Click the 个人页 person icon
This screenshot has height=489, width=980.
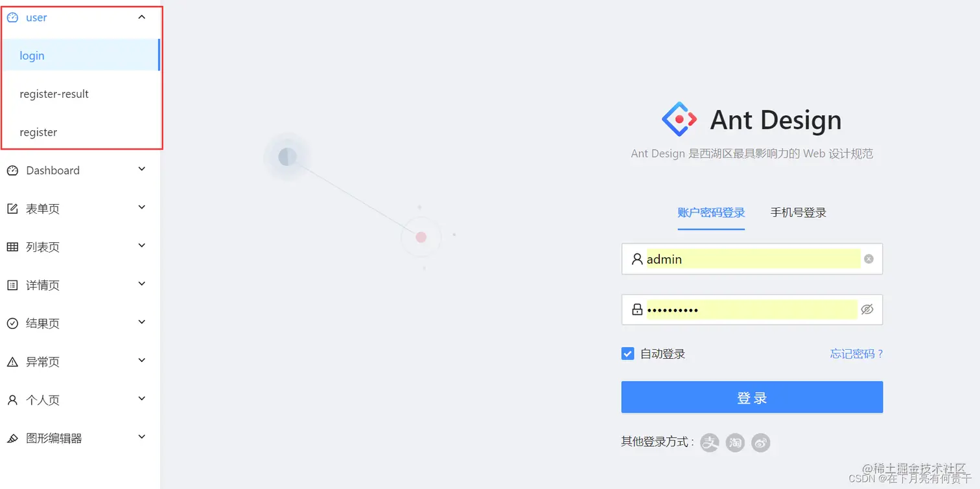13,399
